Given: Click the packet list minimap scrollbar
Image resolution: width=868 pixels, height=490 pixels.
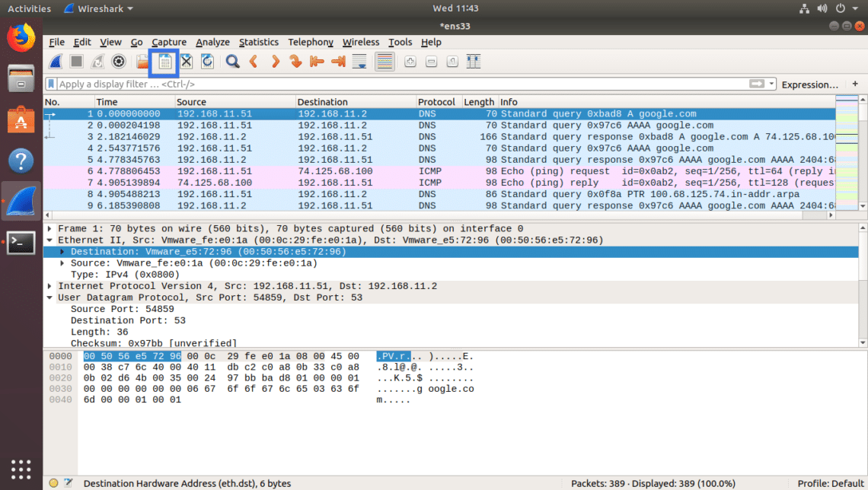Looking at the screenshot, I should pos(847,152).
